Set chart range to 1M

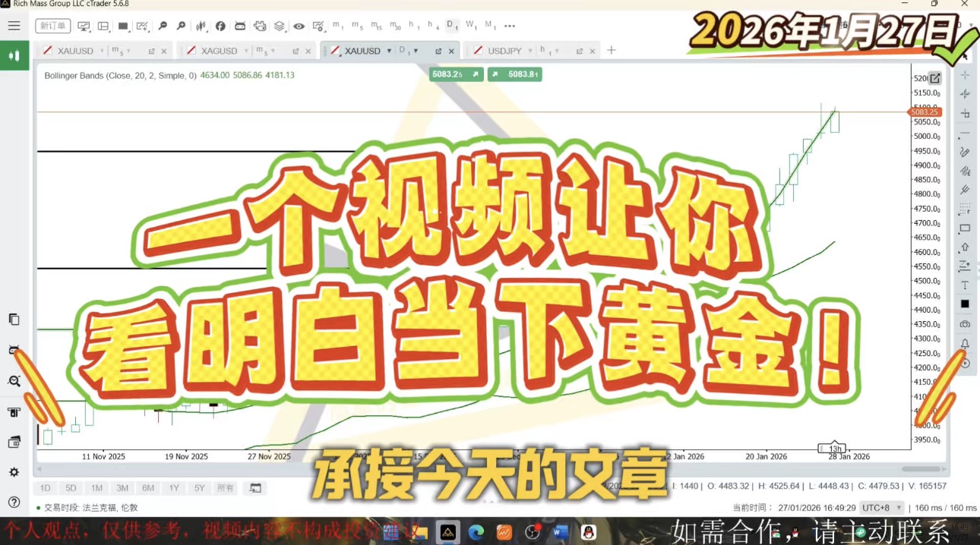[96, 488]
